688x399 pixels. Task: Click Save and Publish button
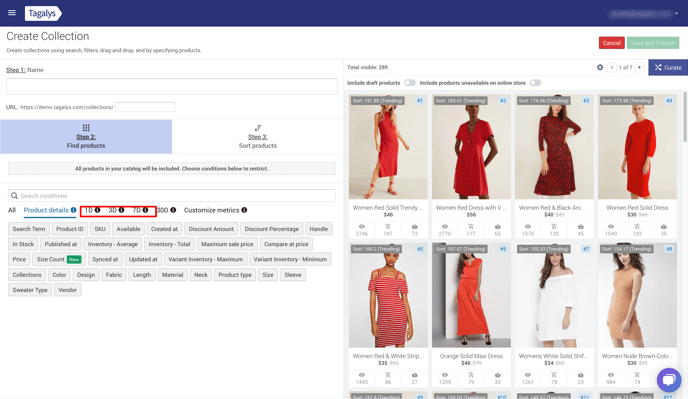(653, 43)
